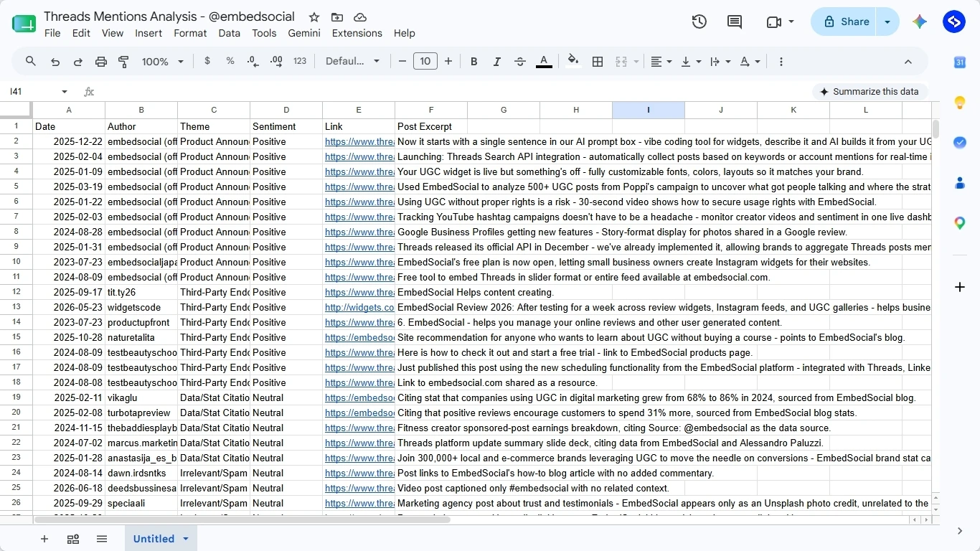Open the Gemini sparkle icon
Image resolution: width=980 pixels, height=551 pixels.
(920, 22)
